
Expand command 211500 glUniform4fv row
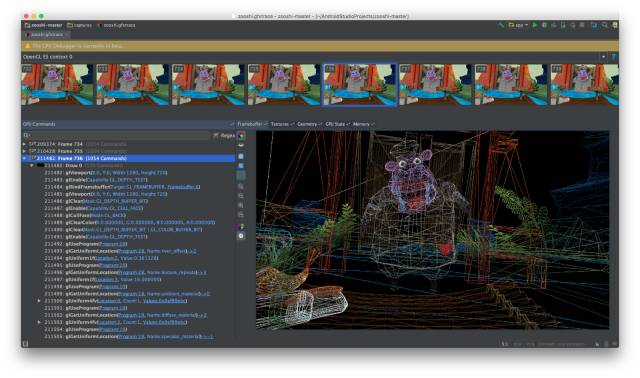click(x=39, y=301)
